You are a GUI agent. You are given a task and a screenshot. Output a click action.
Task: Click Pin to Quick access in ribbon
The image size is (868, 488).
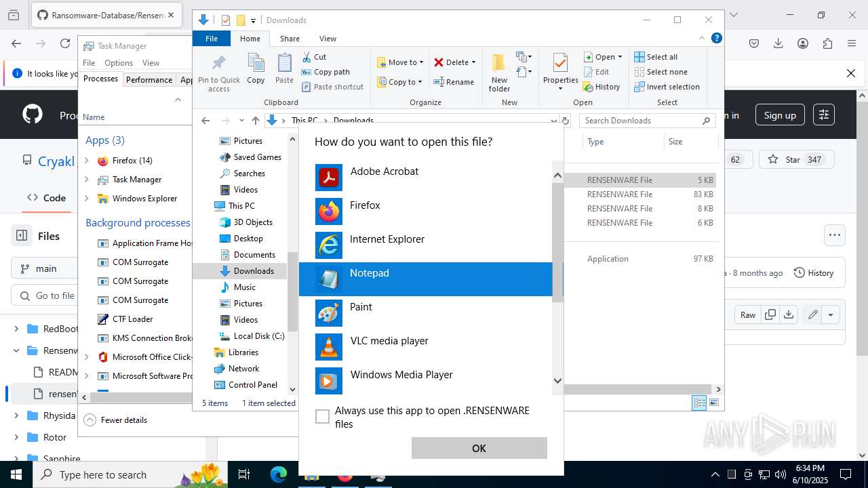tap(218, 73)
